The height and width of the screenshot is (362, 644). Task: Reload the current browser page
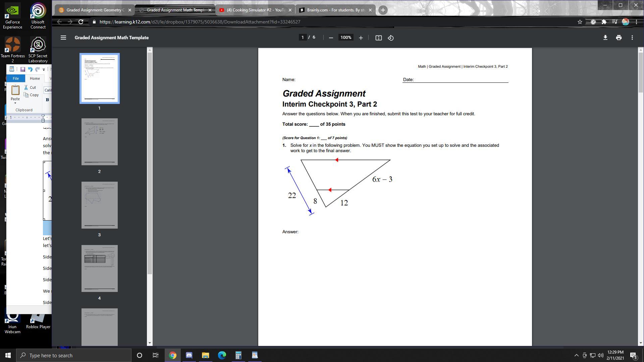click(x=81, y=22)
